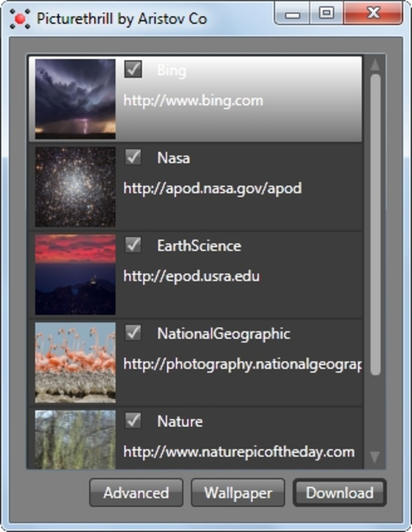Disable the Nature source checkbox
The width and height of the screenshot is (412, 532).
pyautogui.click(x=133, y=421)
